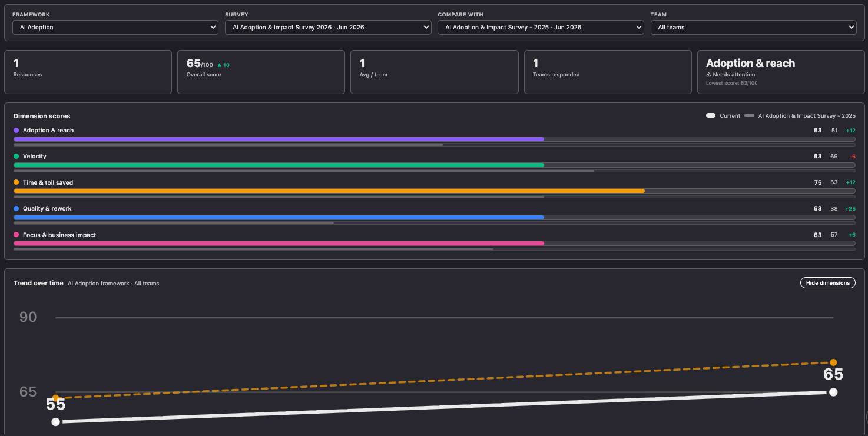Click the orange dashed-line end point

pos(833,362)
